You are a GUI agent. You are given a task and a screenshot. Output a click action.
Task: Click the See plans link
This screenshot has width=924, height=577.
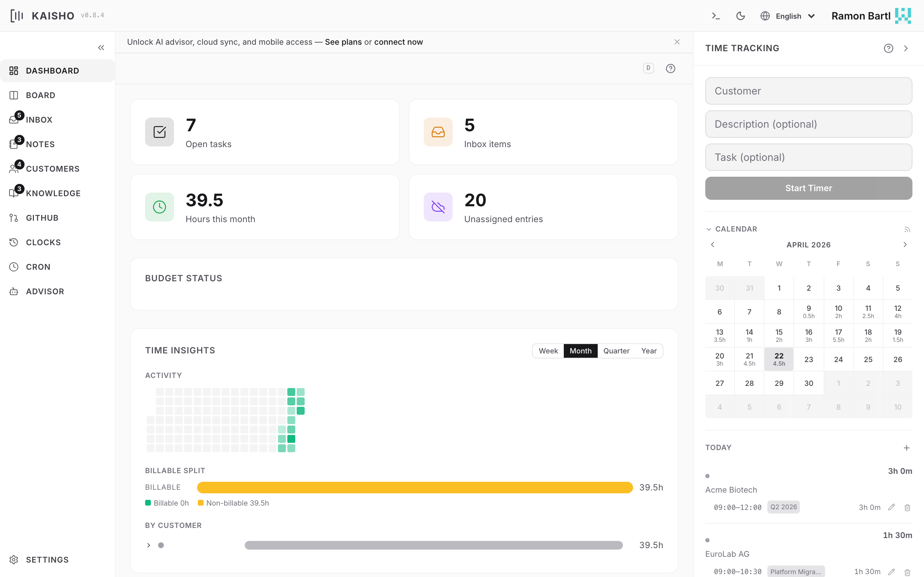point(343,42)
